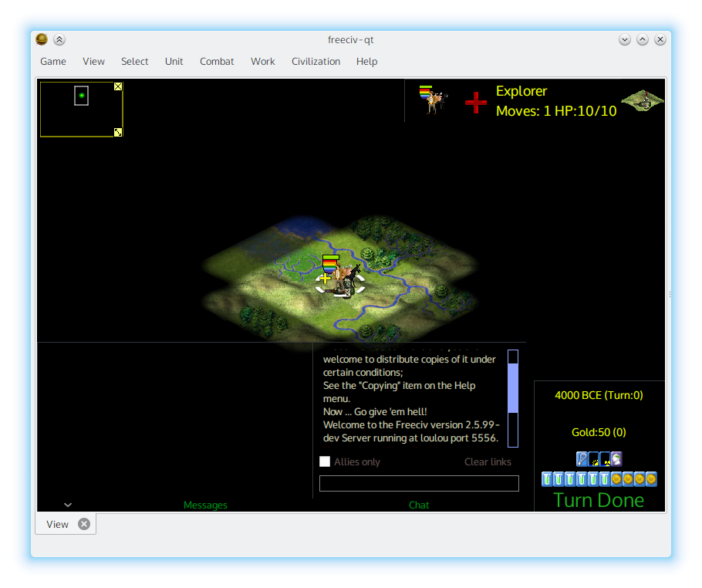Click the Explorer portrait in info panel
702x588 pixels.
(x=434, y=100)
